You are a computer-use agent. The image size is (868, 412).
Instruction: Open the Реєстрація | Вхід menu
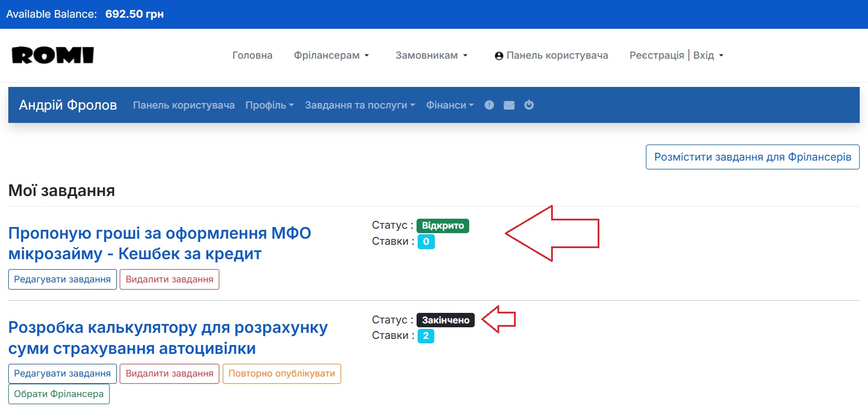pyautogui.click(x=675, y=55)
